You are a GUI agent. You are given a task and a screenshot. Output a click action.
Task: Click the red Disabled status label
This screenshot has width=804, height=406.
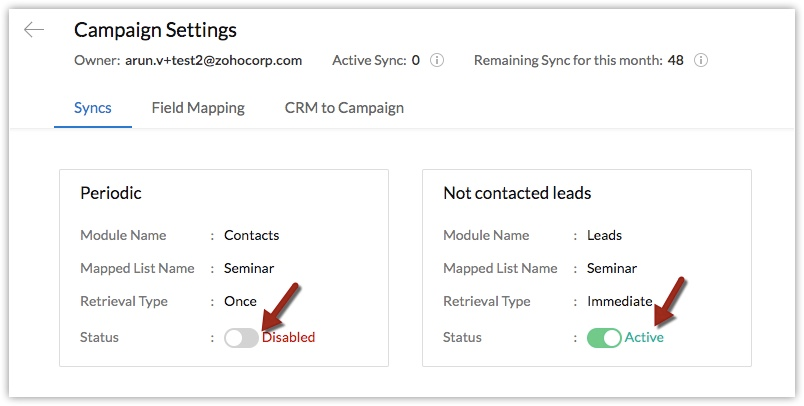point(288,337)
